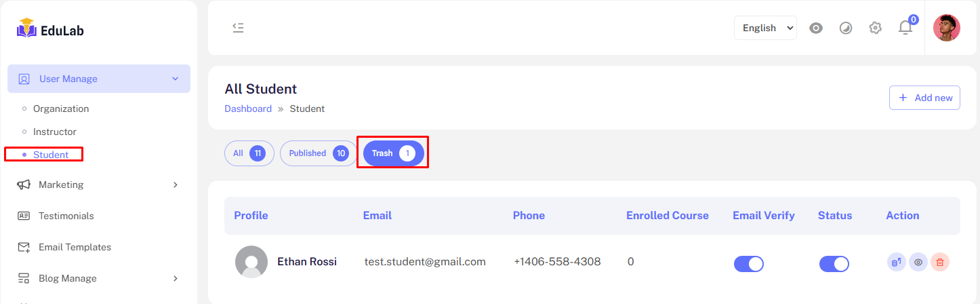Image resolution: width=980 pixels, height=304 pixels.
Task: Toggle Status switch for Ethan Rossi
Action: pyautogui.click(x=834, y=264)
